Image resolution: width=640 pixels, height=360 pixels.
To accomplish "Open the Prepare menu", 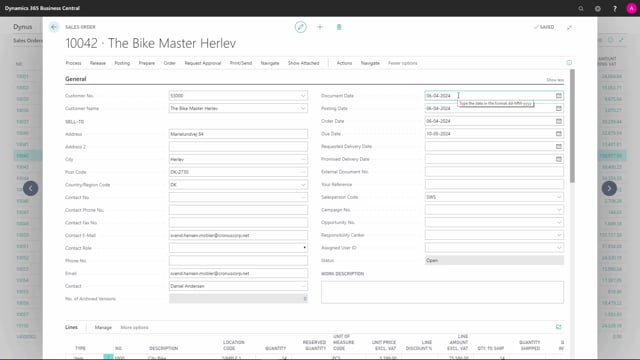I will (147, 63).
